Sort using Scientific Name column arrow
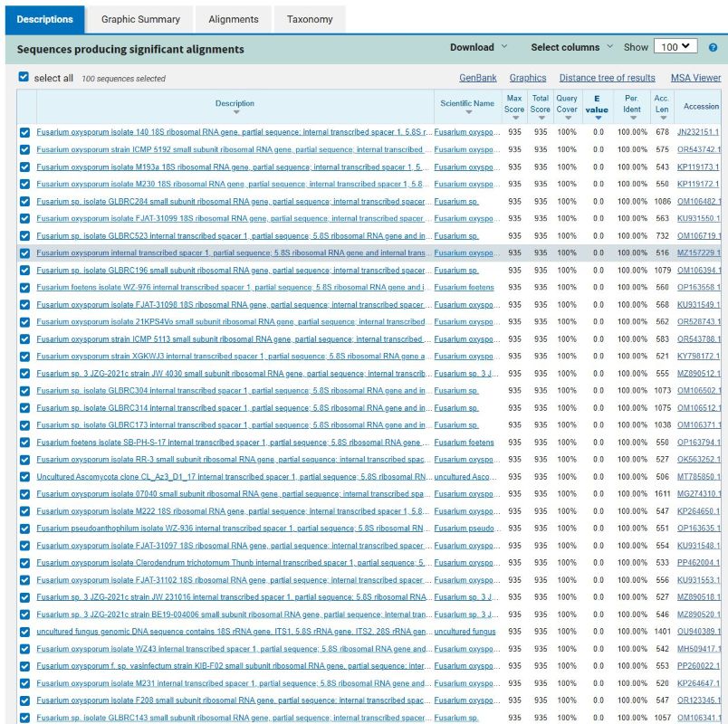 coord(467,114)
